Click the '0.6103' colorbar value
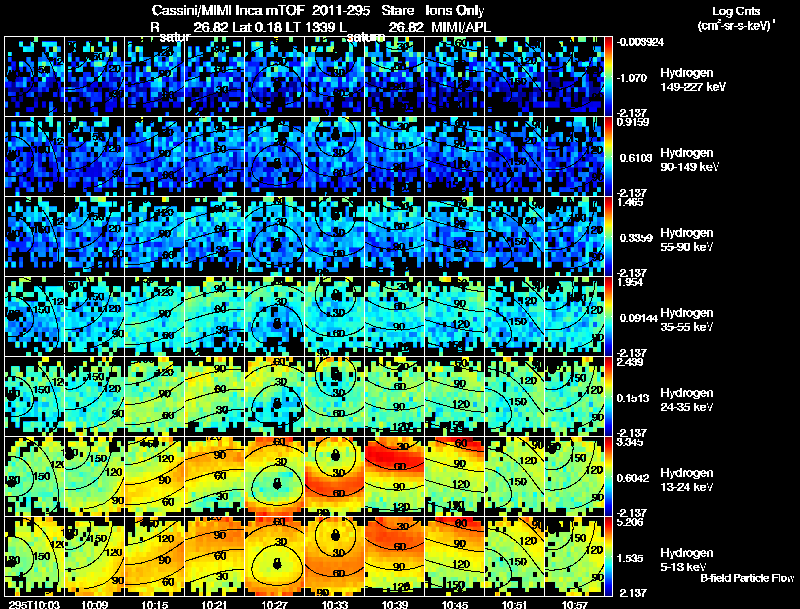This screenshot has height=609, width=800. pos(636,158)
